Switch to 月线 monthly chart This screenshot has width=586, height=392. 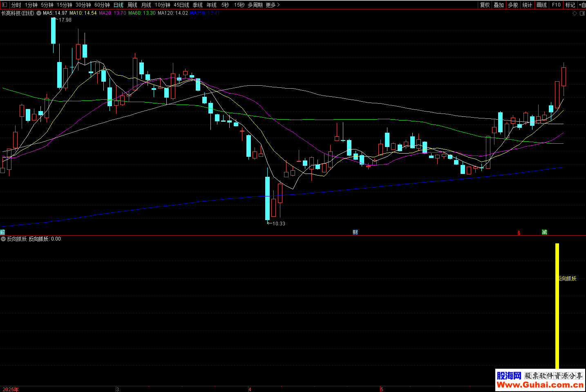146,5
